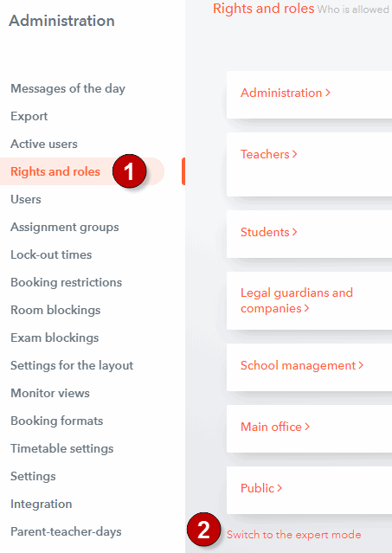Open Legal guardians and companies role

[297, 300]
